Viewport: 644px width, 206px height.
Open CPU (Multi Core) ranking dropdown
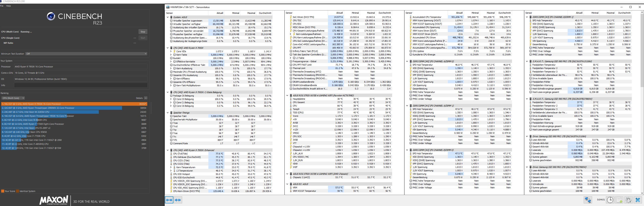point(13,98)
